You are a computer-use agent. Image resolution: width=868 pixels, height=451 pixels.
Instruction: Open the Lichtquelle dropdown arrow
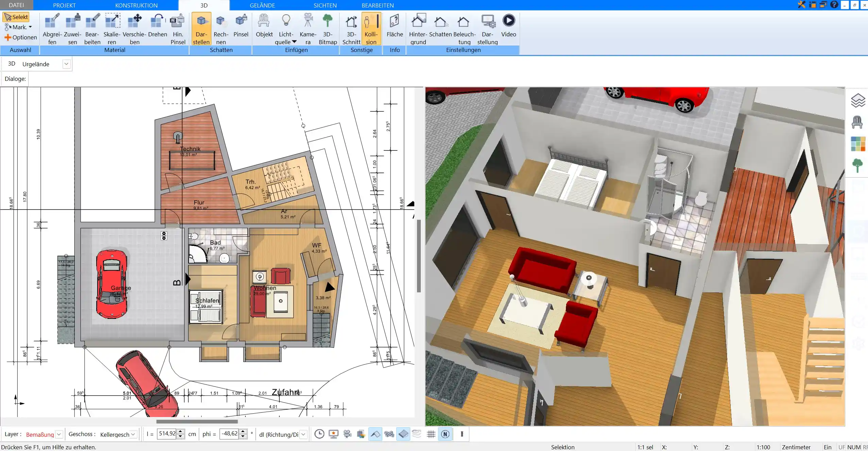(294, 42)
